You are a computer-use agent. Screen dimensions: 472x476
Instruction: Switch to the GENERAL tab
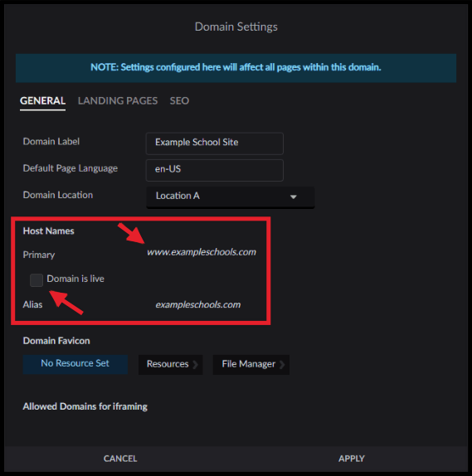(x=42, y=101)
